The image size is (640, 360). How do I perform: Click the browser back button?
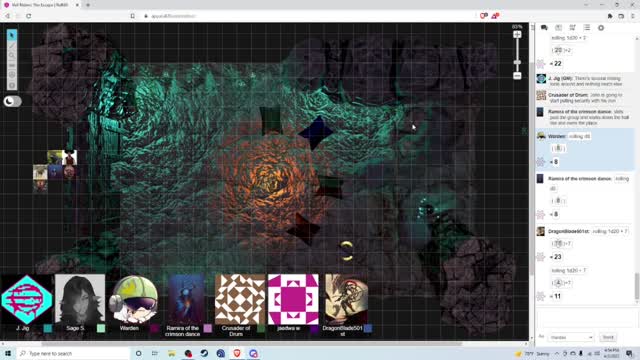[7, 16]
